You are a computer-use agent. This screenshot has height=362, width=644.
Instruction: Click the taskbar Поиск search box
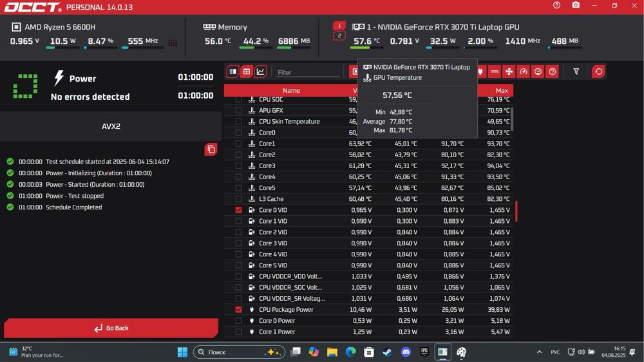[239, 352]
